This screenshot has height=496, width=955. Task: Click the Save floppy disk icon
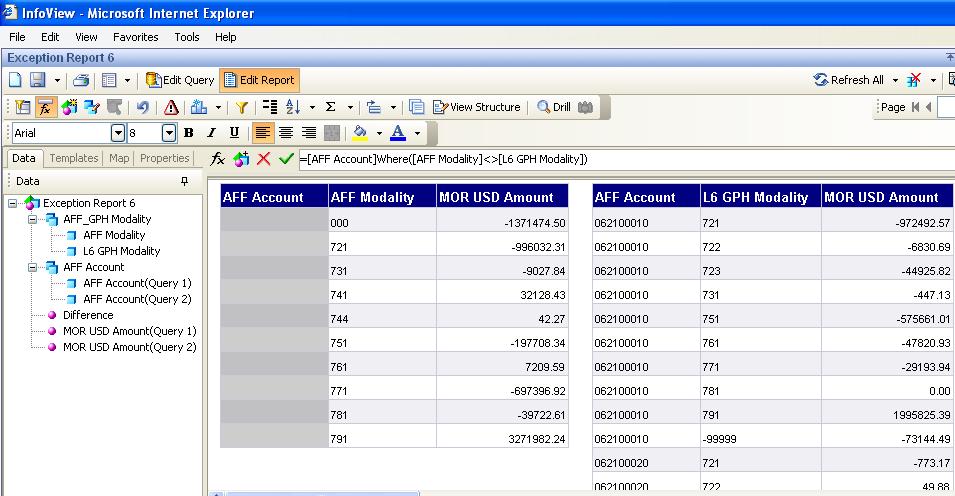point(38,80)
